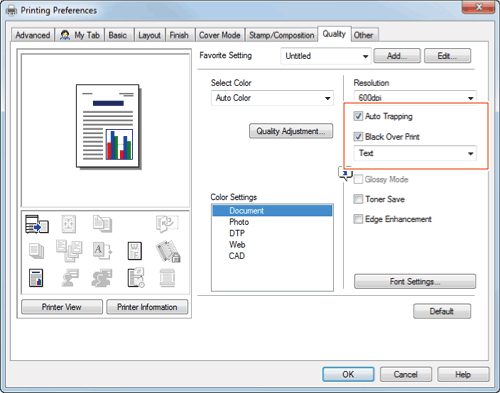Enable the Toner Save checkbox
The height and width of the screenshot is (393, 500).
click(x=358, y=199)
